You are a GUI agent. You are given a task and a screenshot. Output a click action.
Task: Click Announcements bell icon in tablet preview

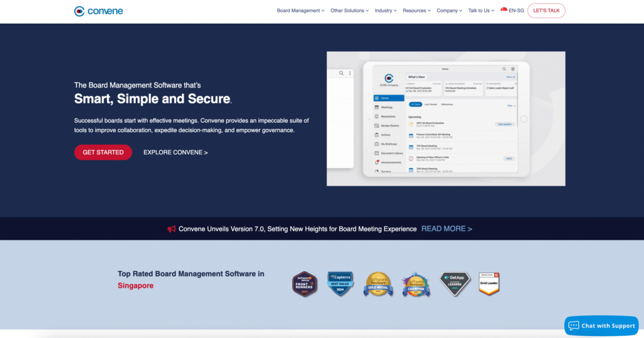[377, 162]
